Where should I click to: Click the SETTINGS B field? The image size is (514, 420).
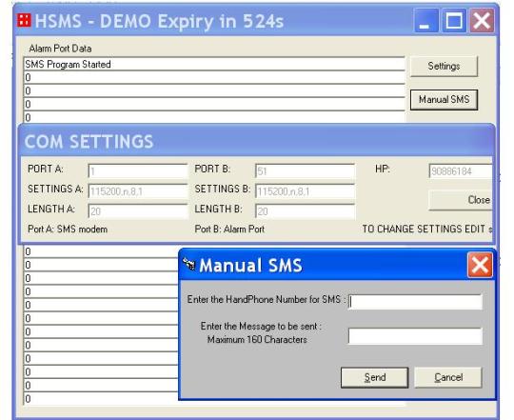point(305,191)
